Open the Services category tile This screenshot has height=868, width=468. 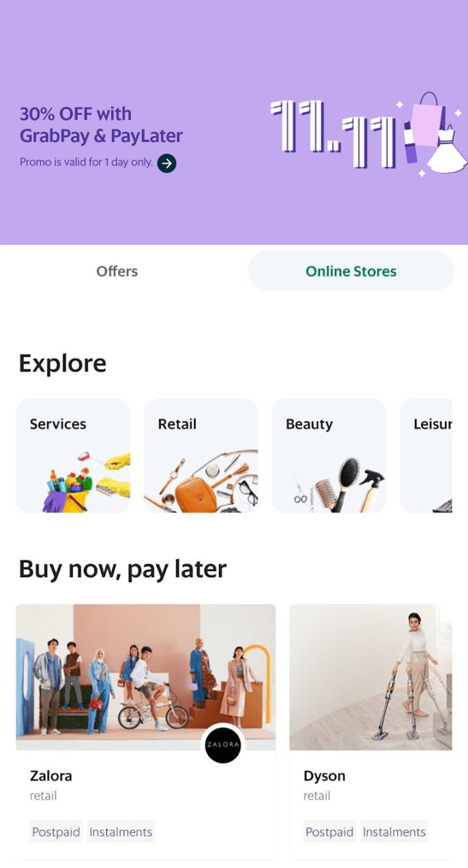(x=73, y=455)
